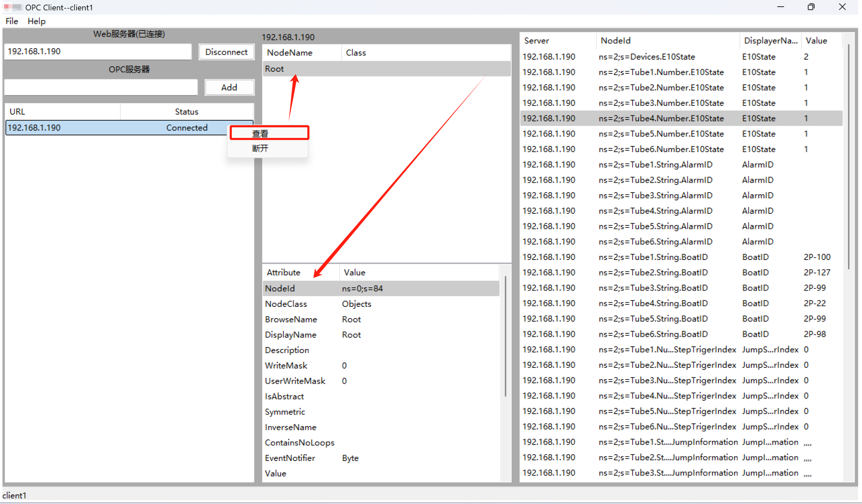Viewport: 862px width, 504px height.
Task: Select the Tube1.String.BoatID row
Action: pyautogui.click(x=653, y=257)
